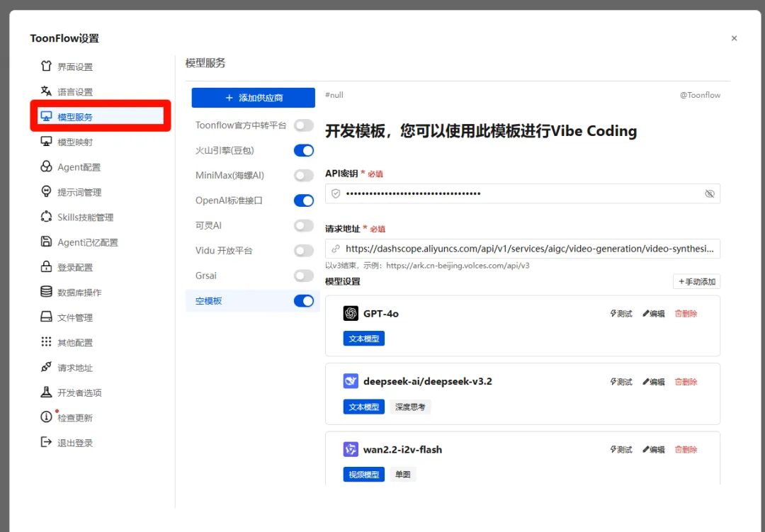Click the GPT-4o OpenAI logo icon
765x532 pixels.
(x=351, y=313)
